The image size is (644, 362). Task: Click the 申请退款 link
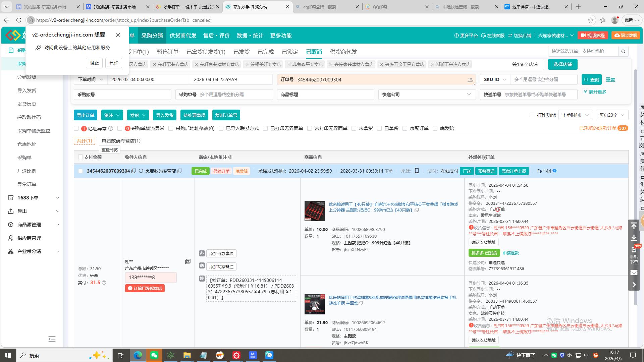pyautogui.click(x=511, y=253)
